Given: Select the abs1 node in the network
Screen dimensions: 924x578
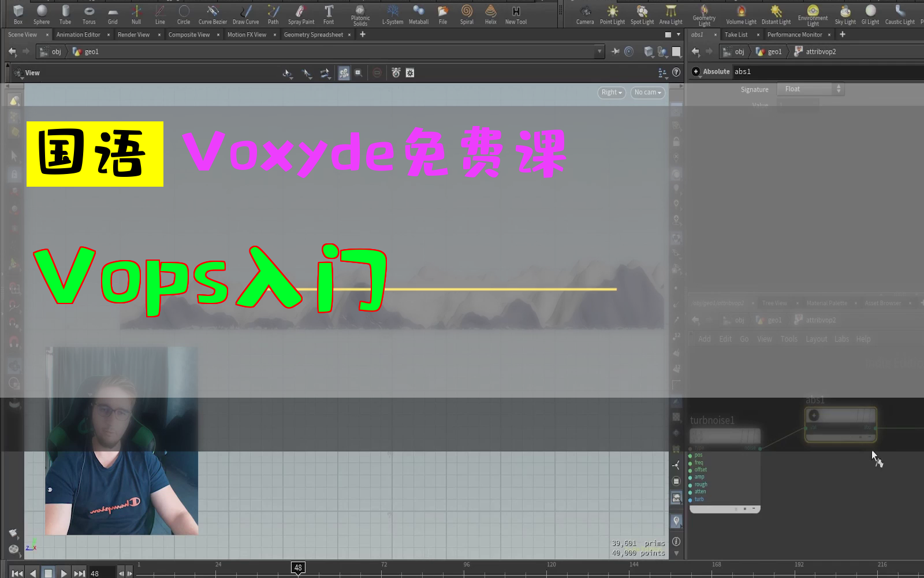Looking at the screenshot, I should click(841, 424).
